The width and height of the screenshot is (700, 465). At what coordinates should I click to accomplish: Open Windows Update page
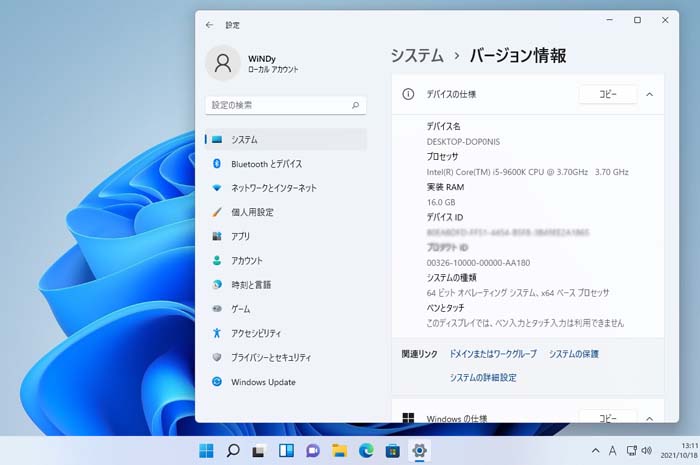tap(286, 382)
